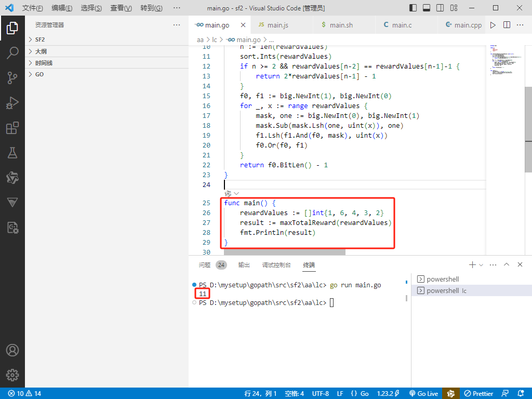The width and height of the screenshot is (532, 399).
Task: Open the Source Control view
Action: point(12,78)
